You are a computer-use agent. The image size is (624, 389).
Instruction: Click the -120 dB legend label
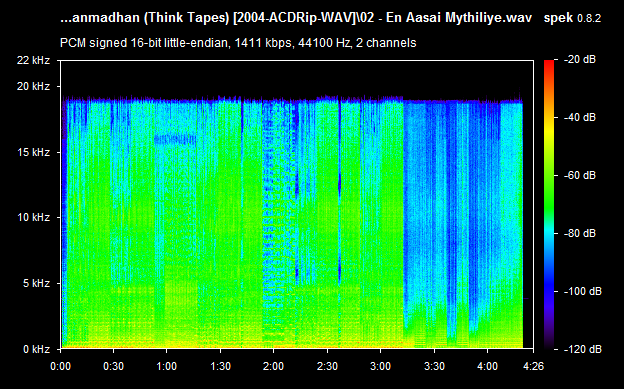click(x=583, y=349)
